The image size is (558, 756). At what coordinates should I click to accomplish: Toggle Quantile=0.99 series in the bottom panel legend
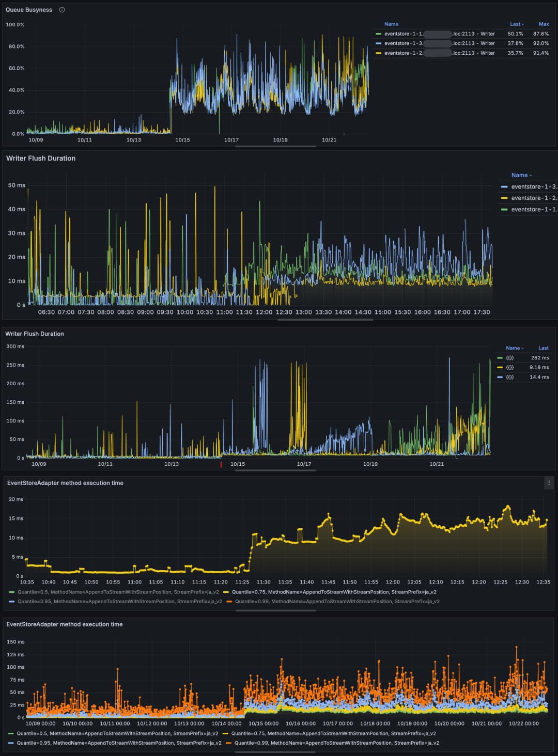336,743
